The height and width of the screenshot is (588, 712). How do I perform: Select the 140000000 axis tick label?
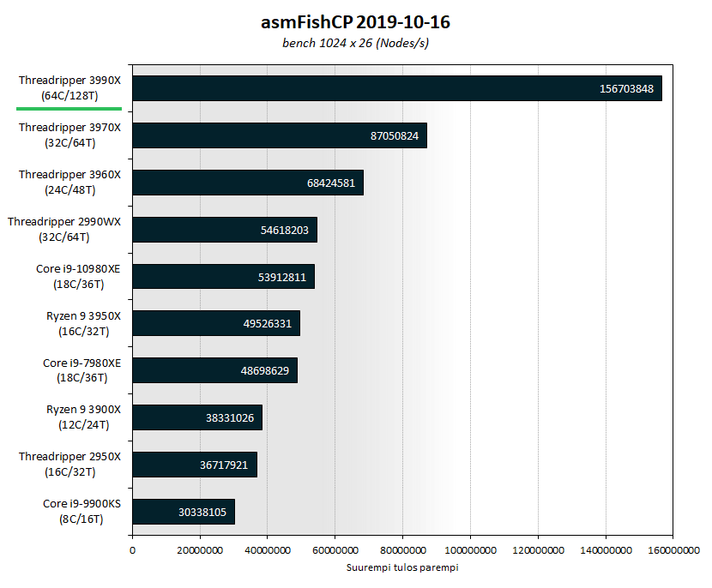click(x=606, y=551)
